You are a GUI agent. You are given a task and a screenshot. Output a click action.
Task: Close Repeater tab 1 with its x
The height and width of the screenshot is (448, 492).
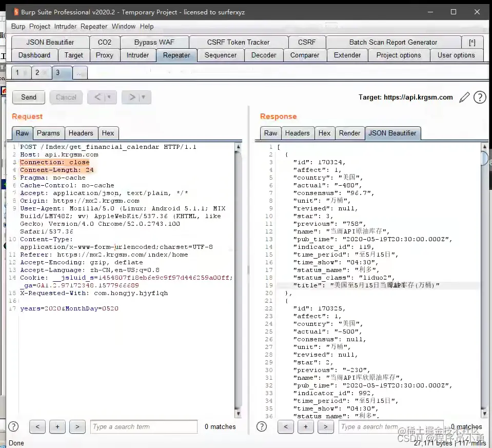(x=25, y=73)
